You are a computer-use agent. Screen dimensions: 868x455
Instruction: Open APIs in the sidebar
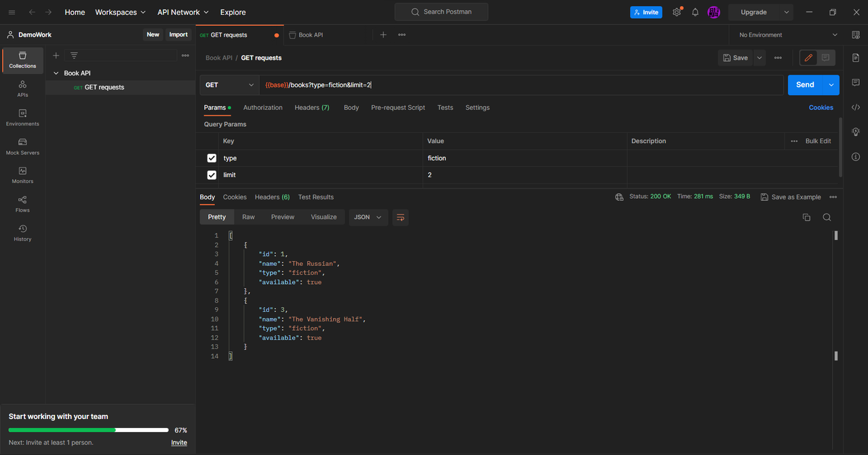coord(22,89)
